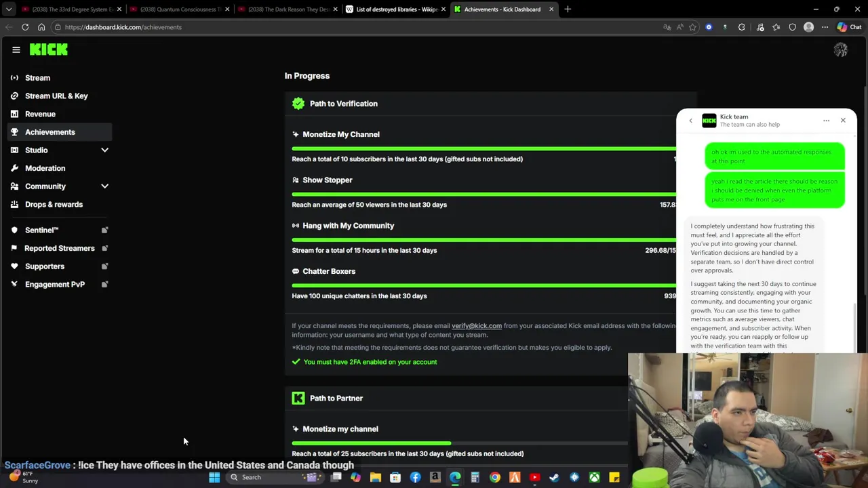Open the profile avatar at top right of dashboard
Screen dimensions: 868x488
click(840, 49)
